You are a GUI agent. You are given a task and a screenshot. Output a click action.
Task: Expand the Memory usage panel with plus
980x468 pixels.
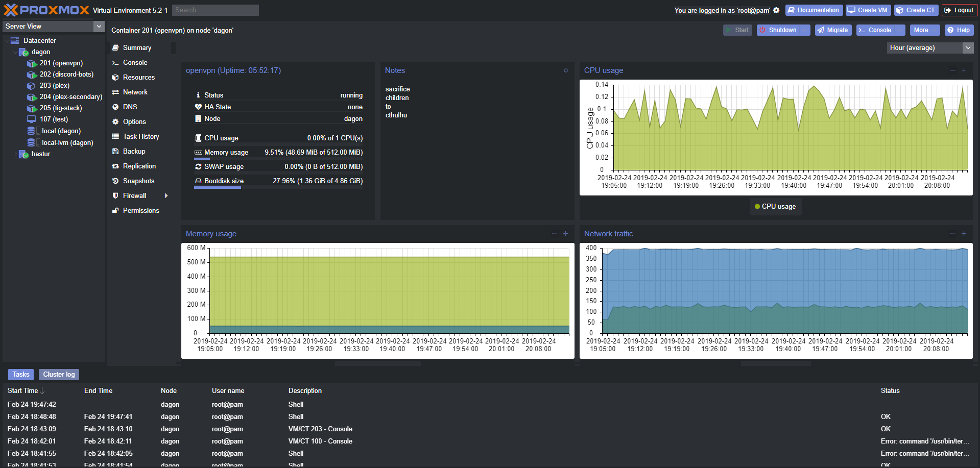pos(565,234)
